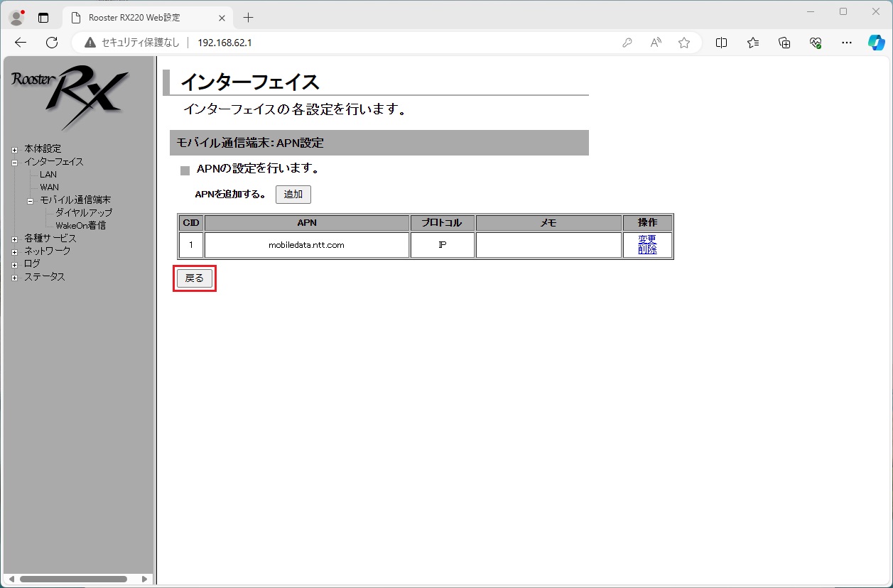
Task: Select LAN in the sidebar tree
Action: pyautogui.click(x=48, y=175)
